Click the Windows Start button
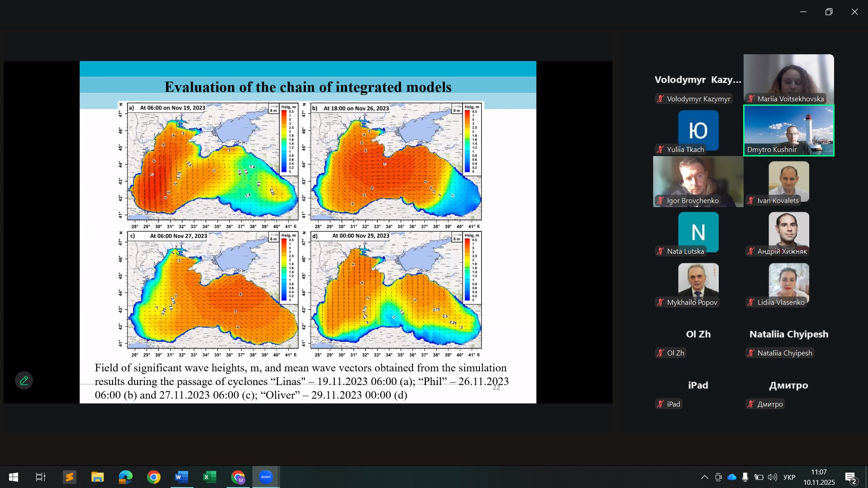 pos(14,477)
